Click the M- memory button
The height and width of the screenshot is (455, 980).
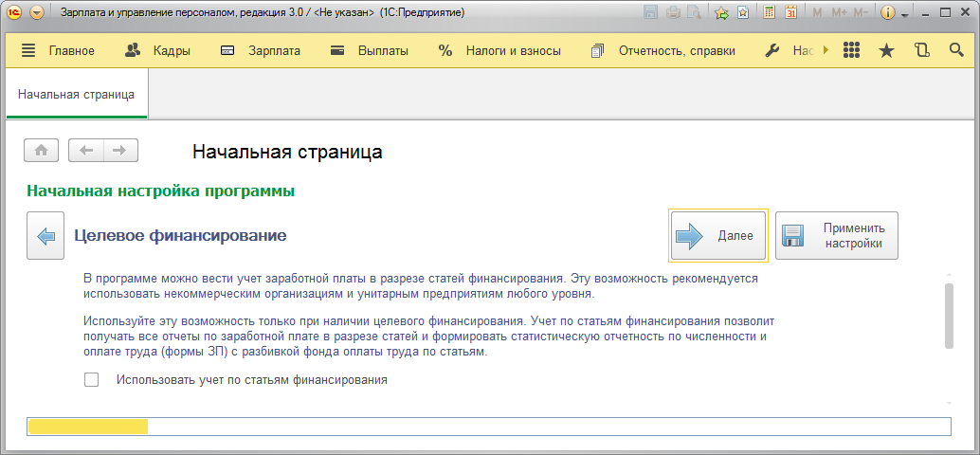[862, 12]
